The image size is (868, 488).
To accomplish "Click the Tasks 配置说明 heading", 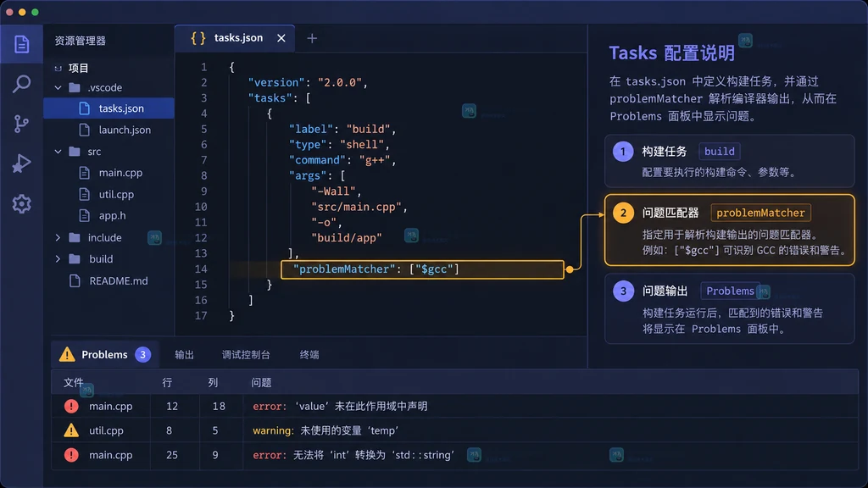I will (x=672, y=53).
